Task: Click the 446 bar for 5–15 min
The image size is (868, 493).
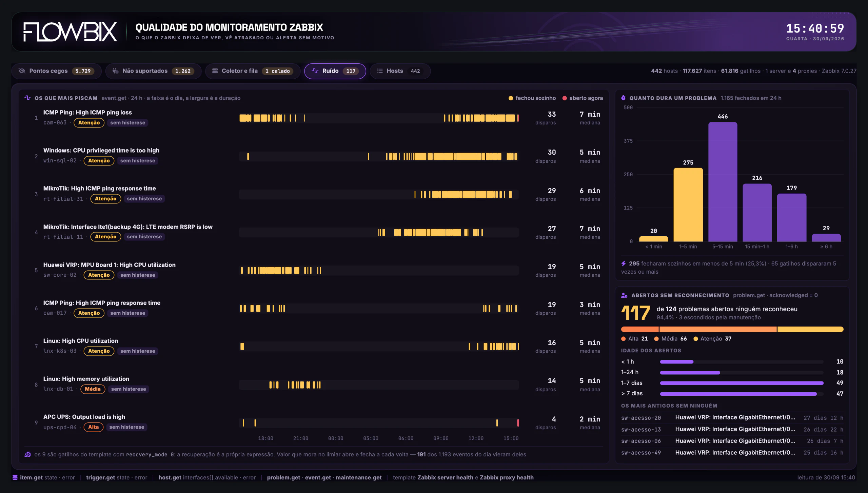Action: click(723, 182)
